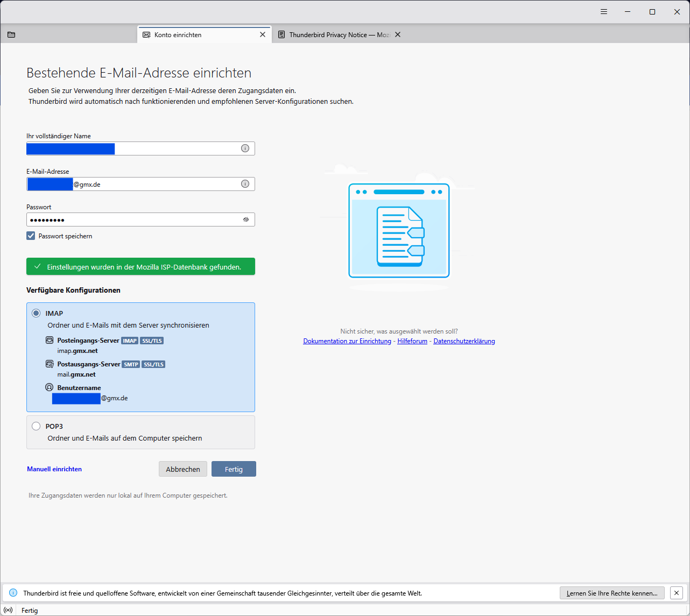Close the Thunderbird Privacy Notice tab
This screenshot has width=690, height=616.
point(398,34)
